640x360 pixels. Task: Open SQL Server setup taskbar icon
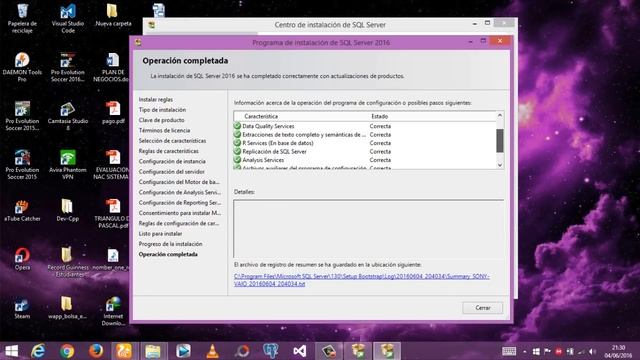point(387,351)
